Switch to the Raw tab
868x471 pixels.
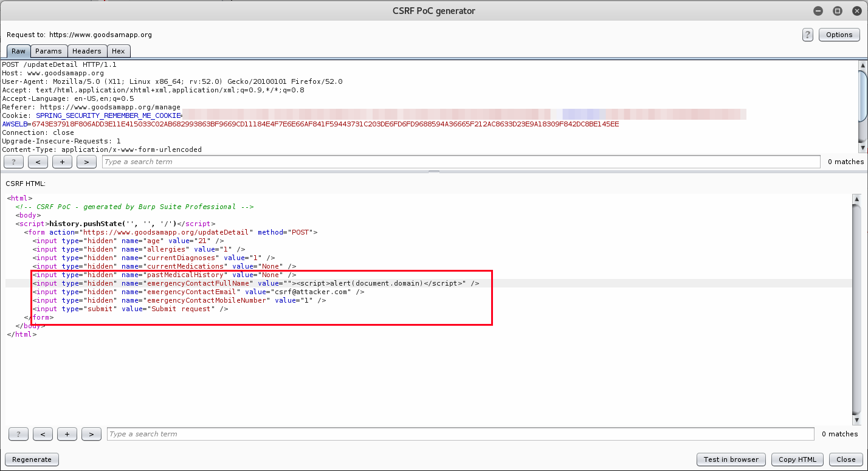pyautogui.click(x=18, y=51)
